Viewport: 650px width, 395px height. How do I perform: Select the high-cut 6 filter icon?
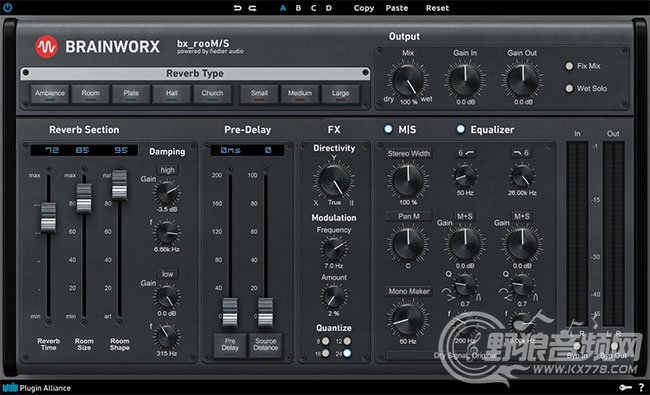[521, 153]
